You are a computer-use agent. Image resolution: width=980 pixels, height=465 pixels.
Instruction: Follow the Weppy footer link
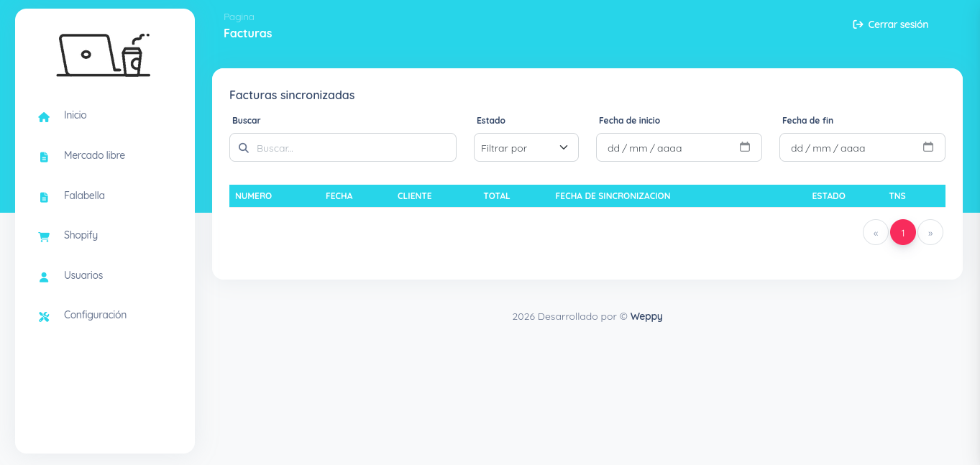[x=646, y=316]
